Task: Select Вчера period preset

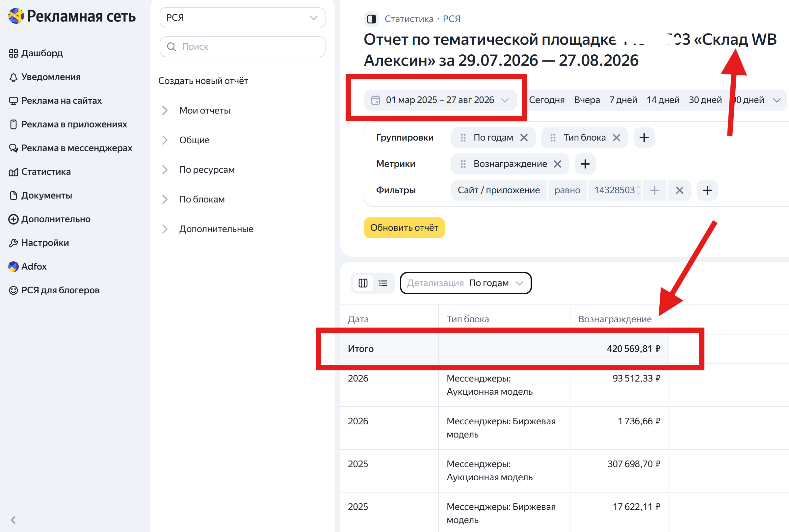Action: (x=587, y=100)
